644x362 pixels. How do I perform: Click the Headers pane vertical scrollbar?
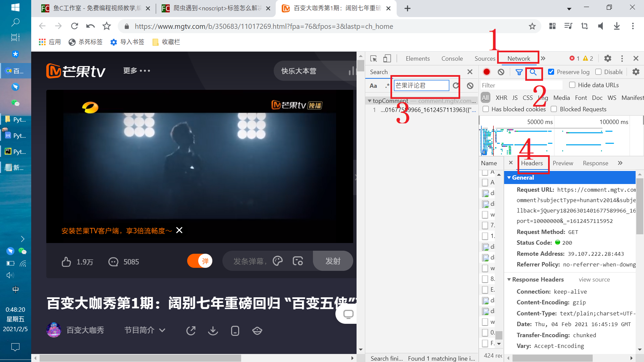coord(640,206)
